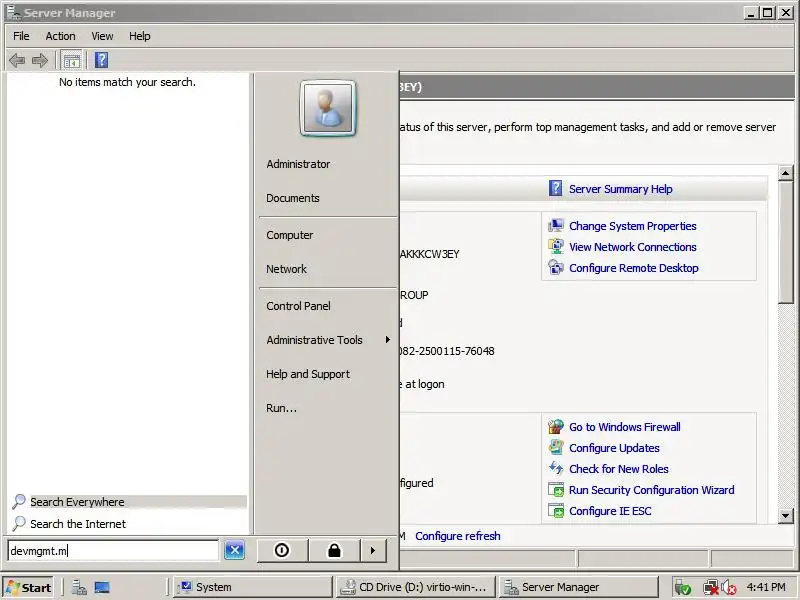Click Server Summary Help link

620,189
